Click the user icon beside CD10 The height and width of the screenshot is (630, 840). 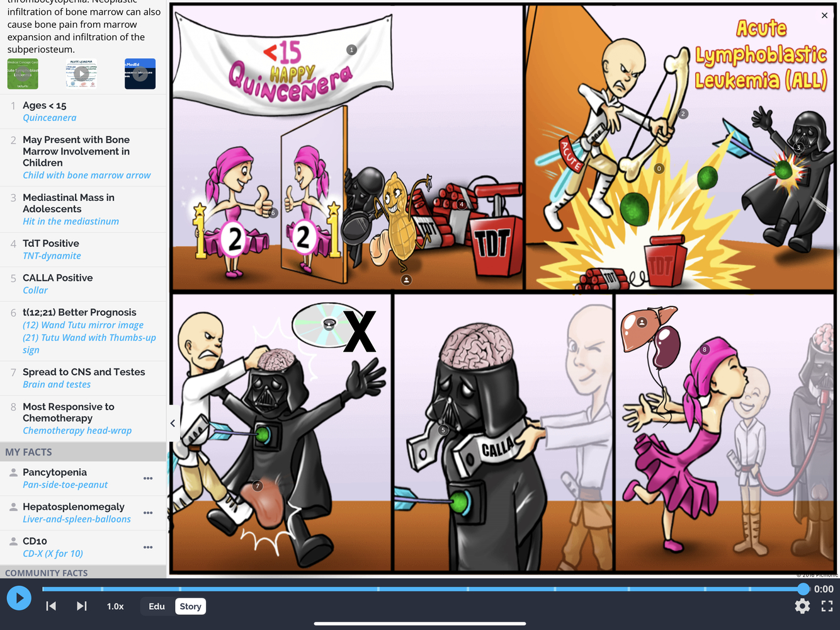click(13, 541)
